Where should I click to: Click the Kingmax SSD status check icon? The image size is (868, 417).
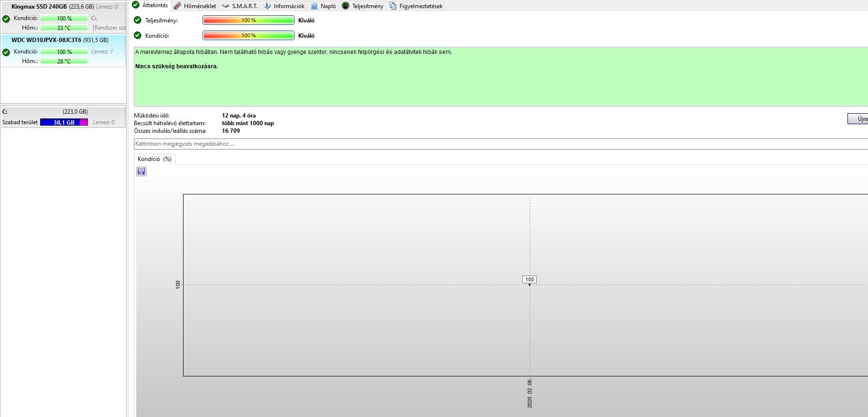click(6, 19)
